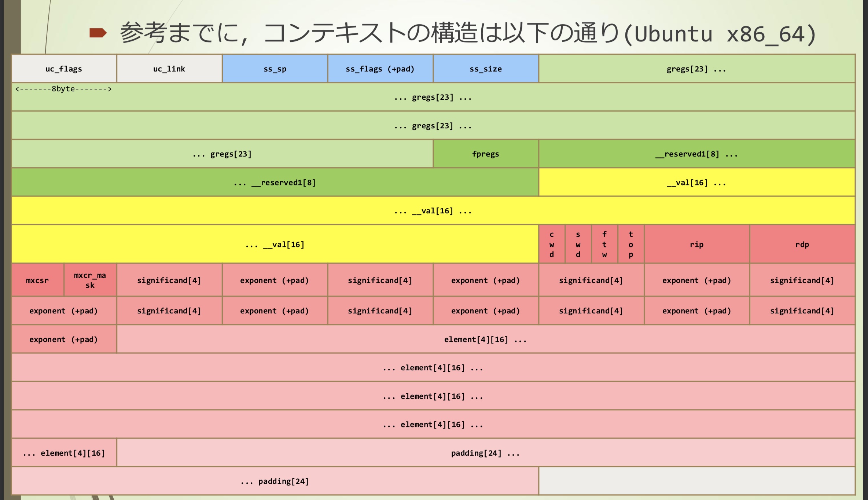Click the mxcsr cell

[x=37, y=280]
